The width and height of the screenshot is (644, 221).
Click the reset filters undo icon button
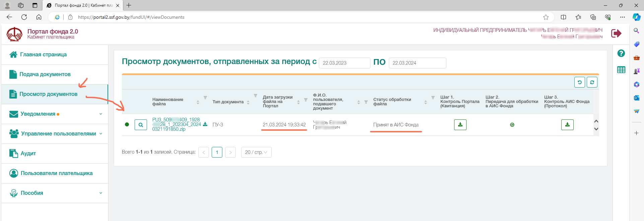pos(579,82)
